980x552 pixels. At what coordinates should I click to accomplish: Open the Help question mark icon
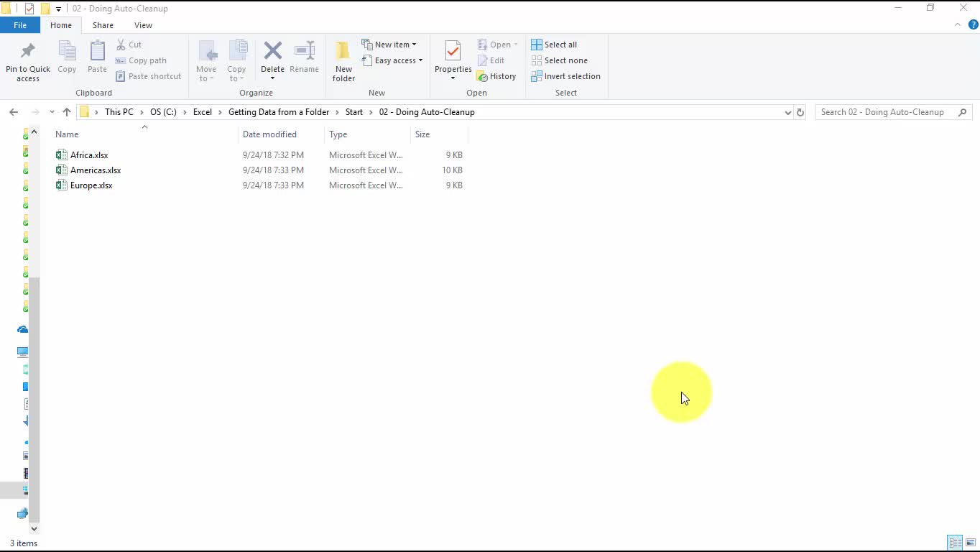pos(974,24)
